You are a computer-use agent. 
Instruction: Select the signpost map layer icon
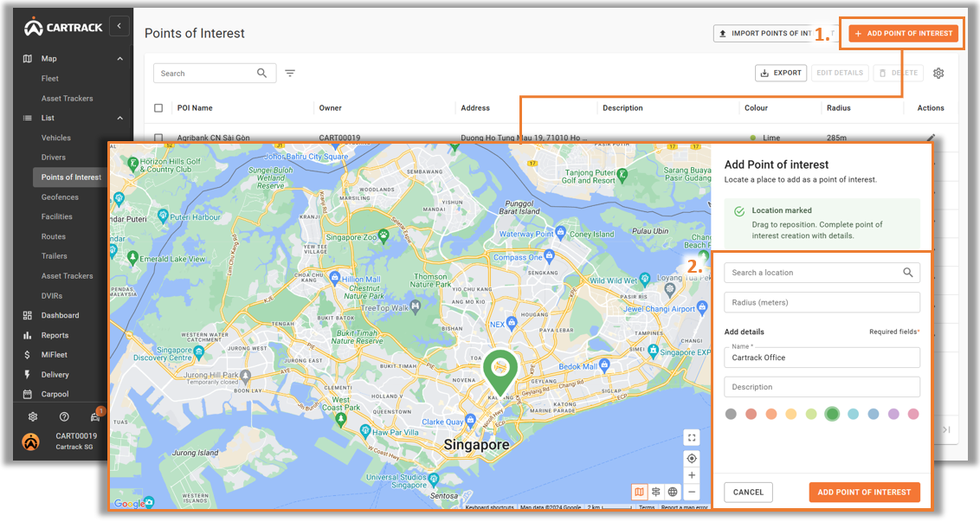point(655,492)
